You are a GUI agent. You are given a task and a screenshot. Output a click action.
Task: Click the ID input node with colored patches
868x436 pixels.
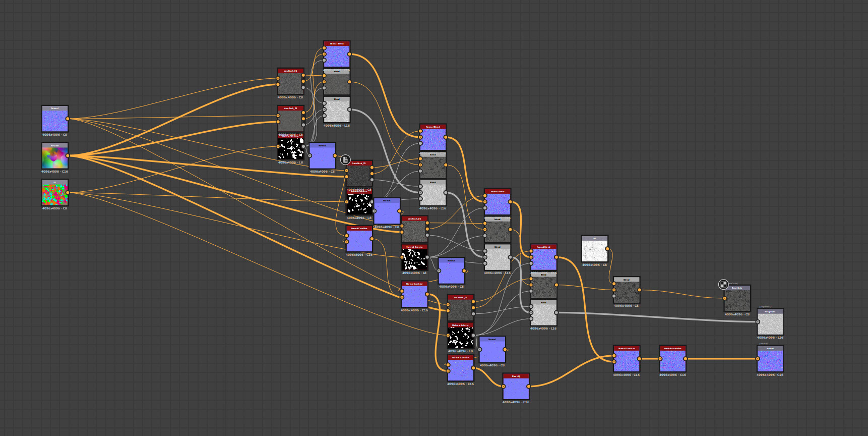55,193
